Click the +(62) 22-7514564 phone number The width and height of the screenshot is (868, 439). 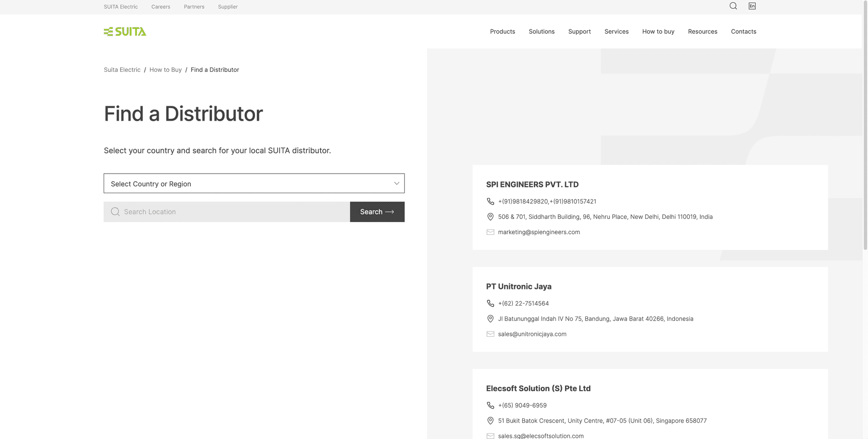pyautogui.click(x=524, y=303)
